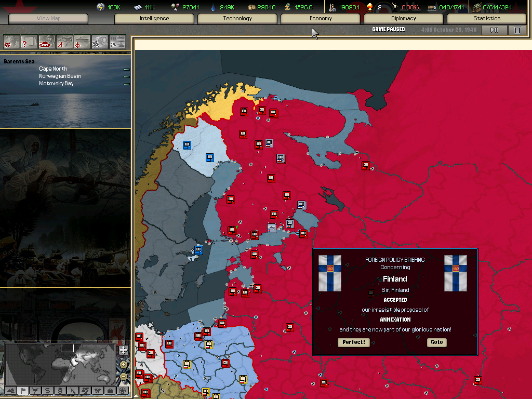This screenshot has height=399, width=532.
Task: Toggle the play/pause game speed control
Action: (x=494, y=30)
